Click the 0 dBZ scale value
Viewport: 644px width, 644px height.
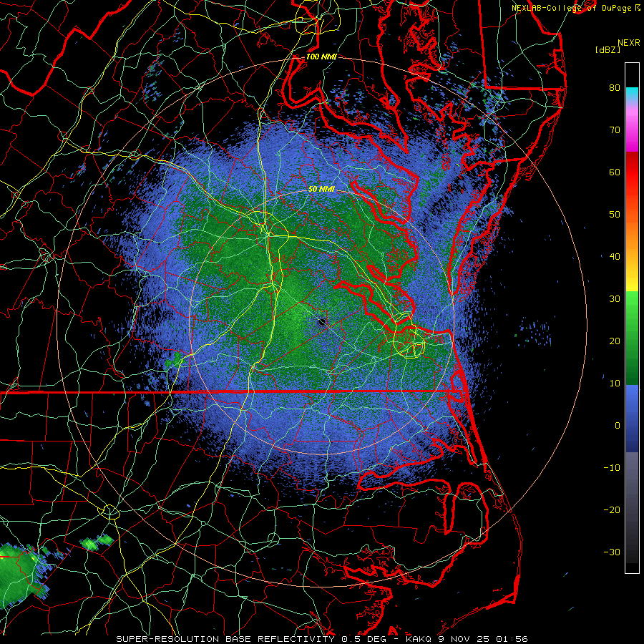click(618, 426)
